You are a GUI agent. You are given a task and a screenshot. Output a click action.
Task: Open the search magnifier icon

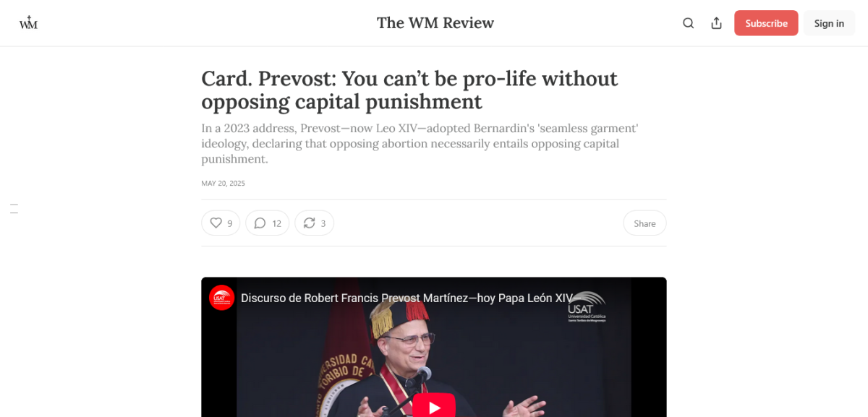coord(689,23)
